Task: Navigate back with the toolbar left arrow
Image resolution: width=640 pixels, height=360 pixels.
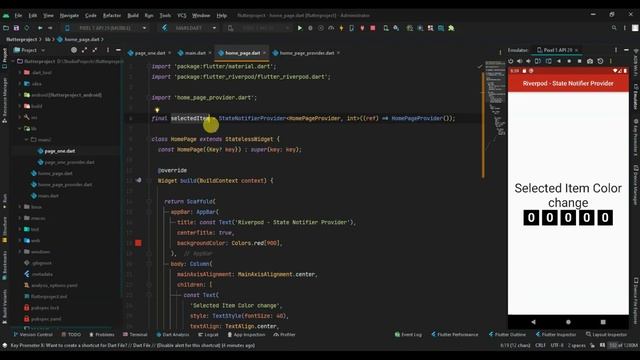Action: point(40,28)
